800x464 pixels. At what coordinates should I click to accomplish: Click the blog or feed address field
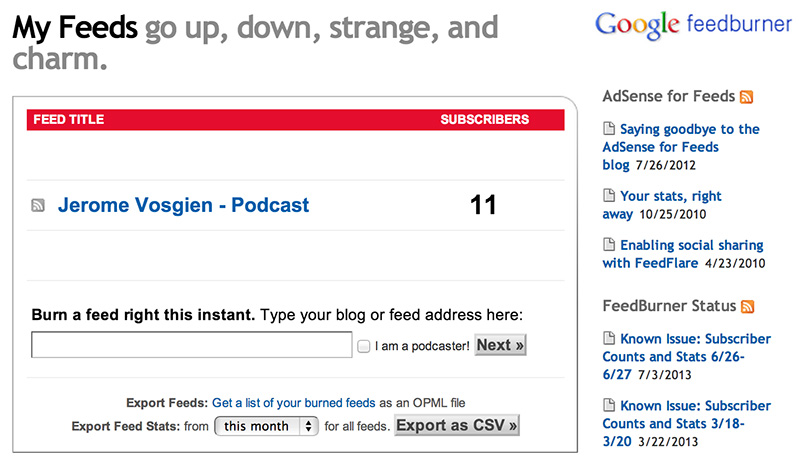pyautogui.click(x=191, y=345)
